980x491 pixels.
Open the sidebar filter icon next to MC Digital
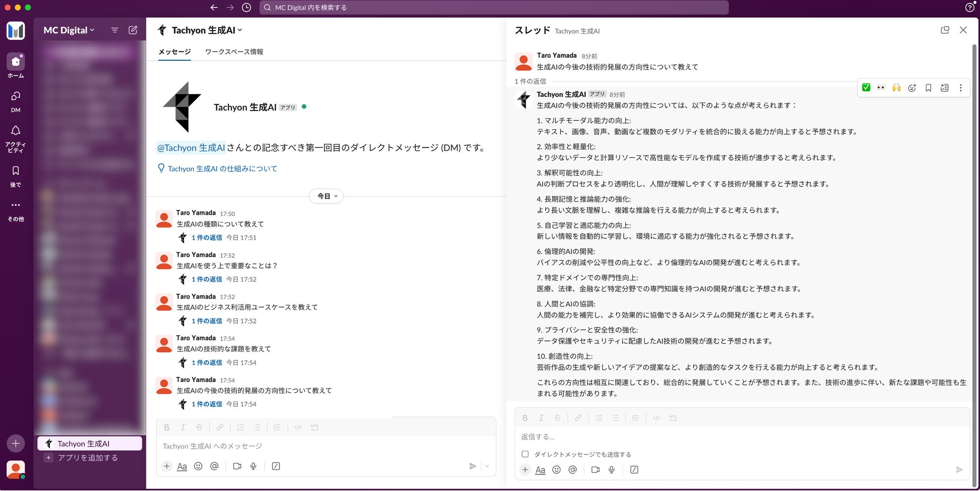click(x=115, y=30)
